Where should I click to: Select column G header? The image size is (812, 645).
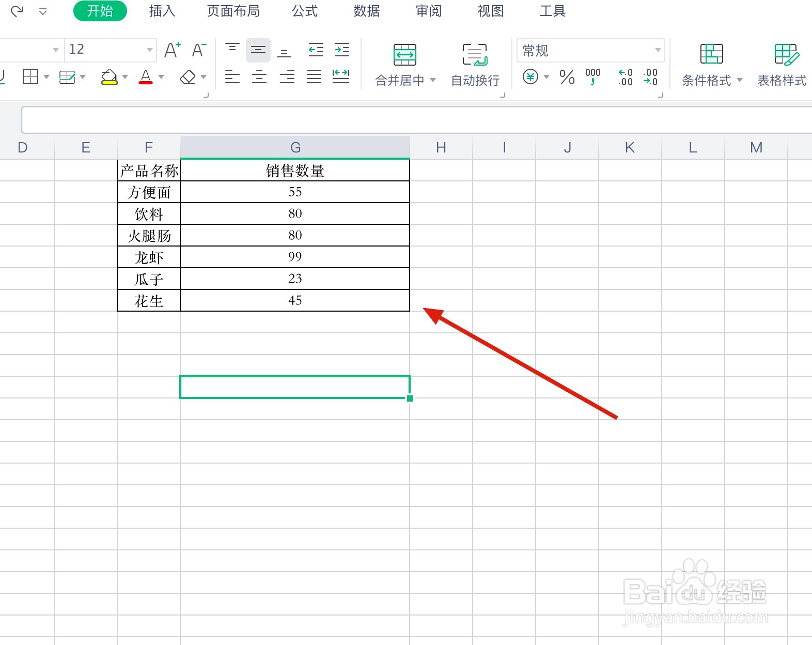coord(295,148)
